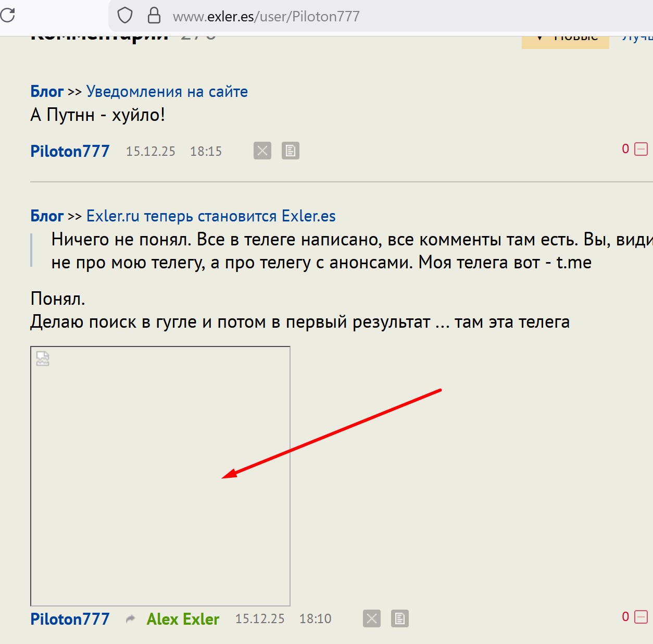Image resolution: width=653 pixels, height=644 pixels.
Task: Delete the 18:10 comment with X icon
Action: 372,618
